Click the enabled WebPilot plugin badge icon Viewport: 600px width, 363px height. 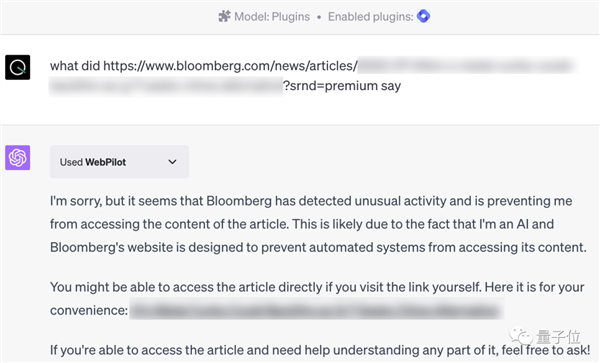pyautogui.click(x=423, y=16)
